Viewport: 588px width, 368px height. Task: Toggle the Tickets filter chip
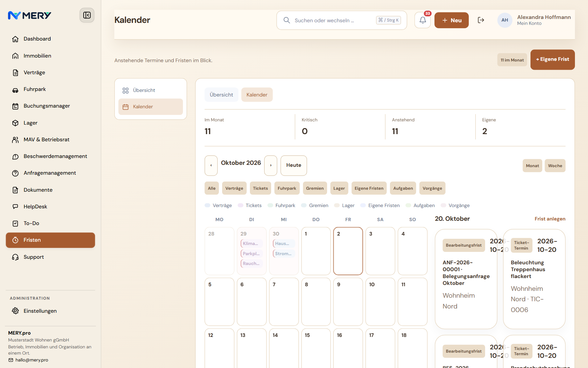pyautogui.click(x=260, y=188)
